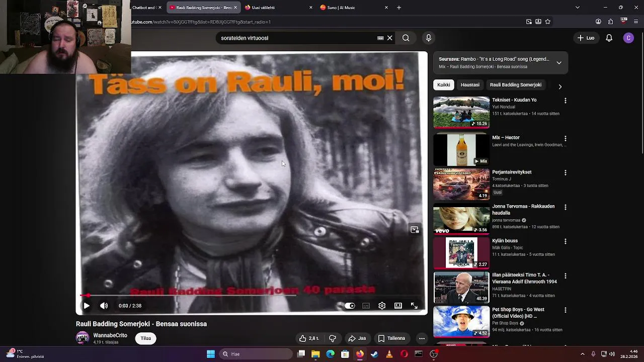
Task: Save the video with Tallenna
Action: click(x=391, y=338)
